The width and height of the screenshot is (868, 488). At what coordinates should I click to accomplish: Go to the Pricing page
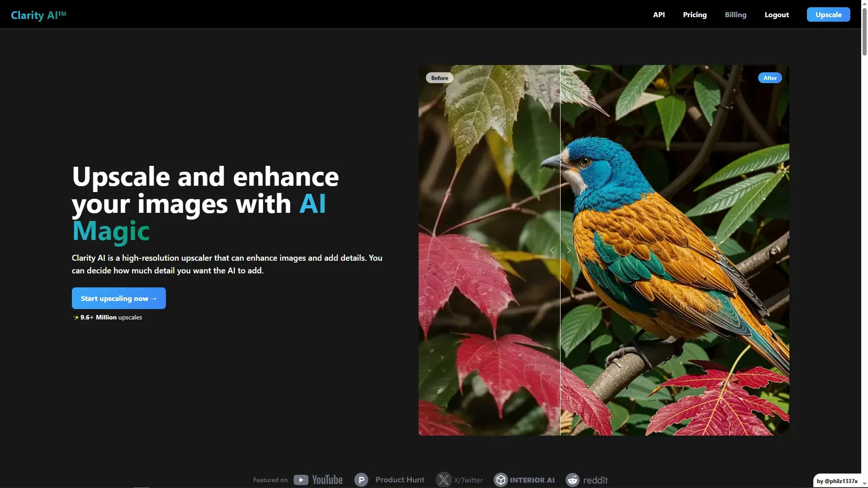tap(694, 14)
